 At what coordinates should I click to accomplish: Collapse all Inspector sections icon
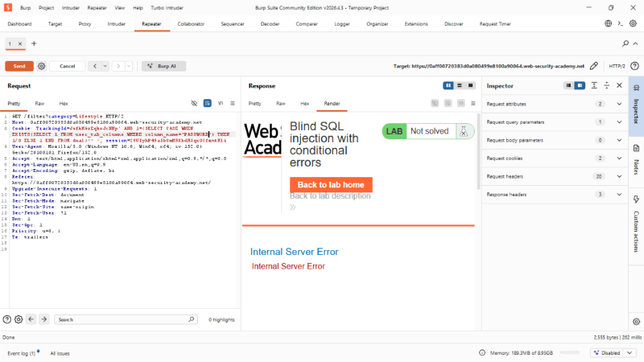pos(607,85)
